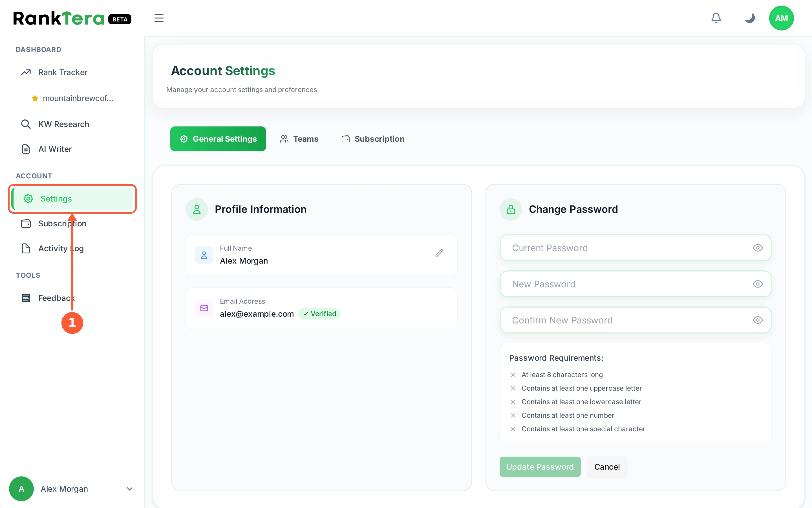Switch to the Teams tab
The width and height of the screenshot is (812, 508).
tap(299, 139)
